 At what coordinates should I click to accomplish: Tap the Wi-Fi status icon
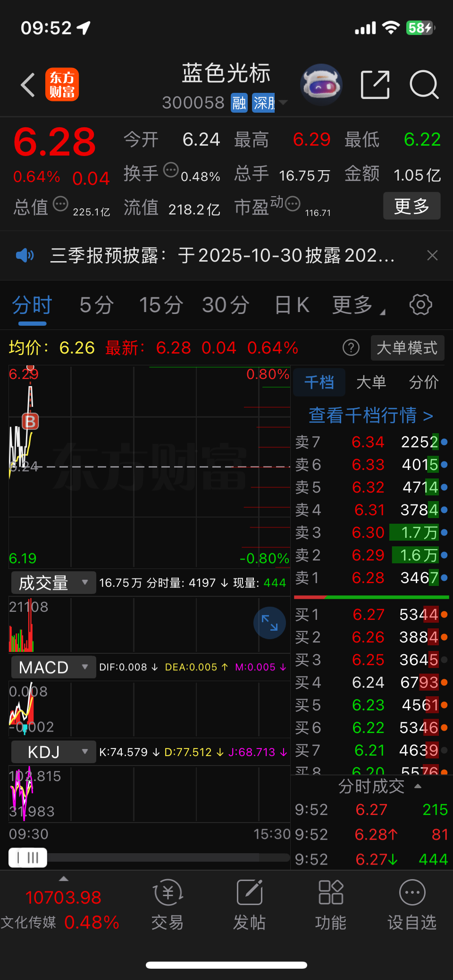391,28
